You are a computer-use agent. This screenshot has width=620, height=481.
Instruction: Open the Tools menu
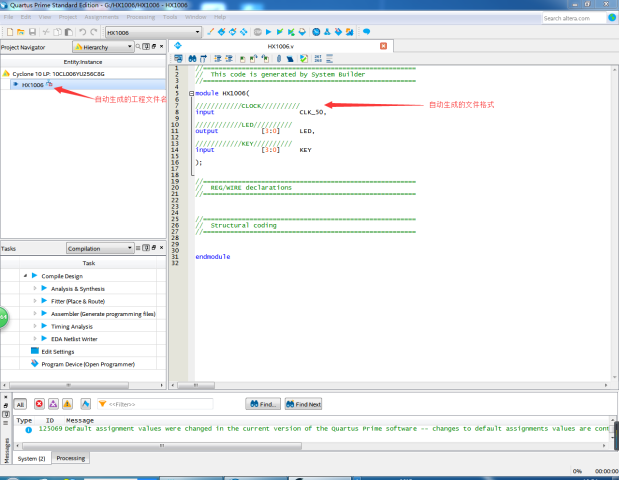pos(170,17)
